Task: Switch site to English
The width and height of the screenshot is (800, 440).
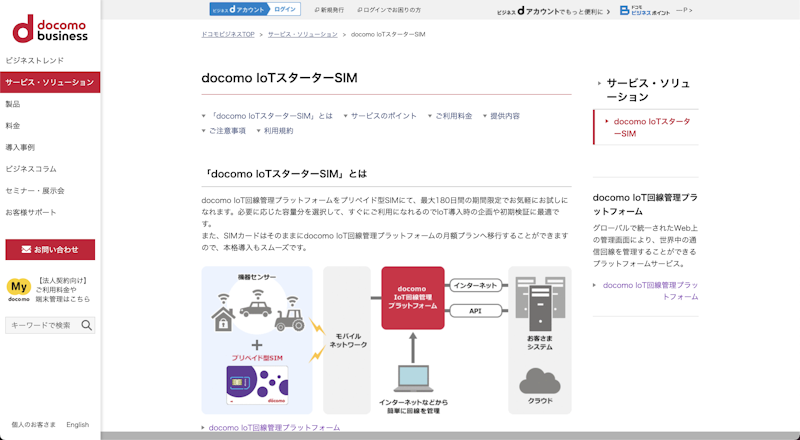Action: pos(78,425)
